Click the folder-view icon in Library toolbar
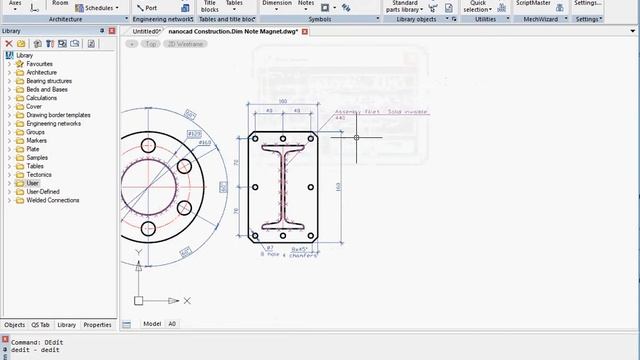Screen dimensions: 640x360 pyautogui.click(x=75, y=44)
